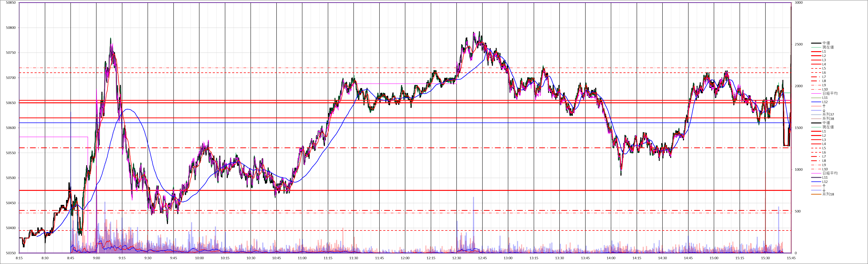This screenshot has height=264, width=868.
Task: Select the 50600 price axis label
Action: coord(11,128)
